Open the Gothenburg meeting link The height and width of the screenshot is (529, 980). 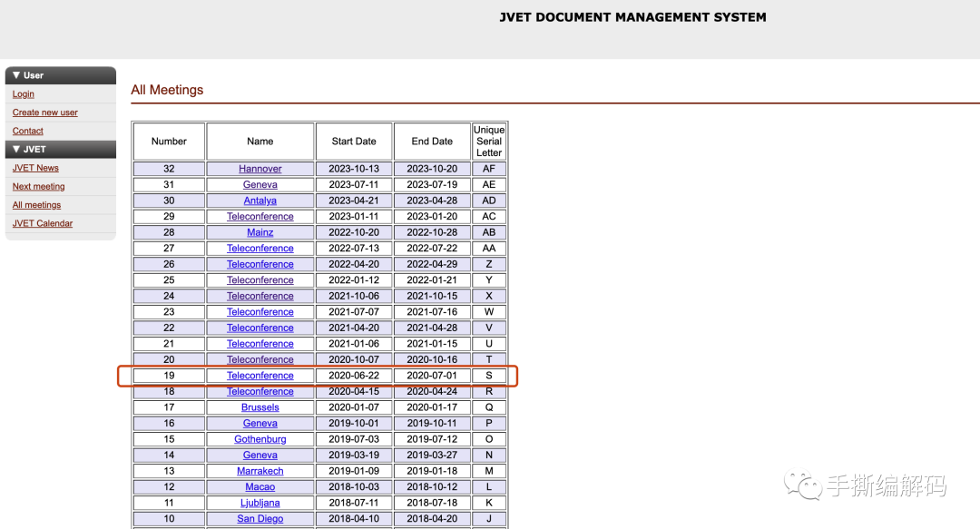pyautogui.click(x=260, y=439)
